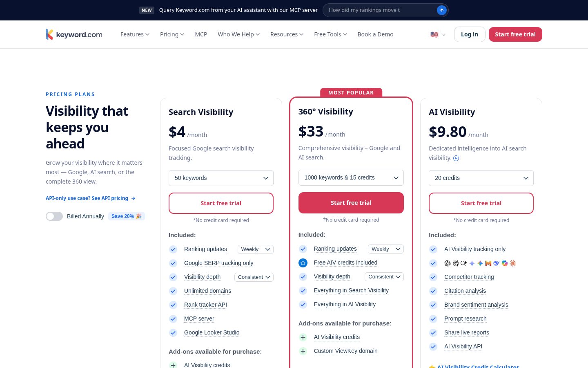Click the DeepSeek whale icon
The image size is (588, 368).
click(496, 263)
